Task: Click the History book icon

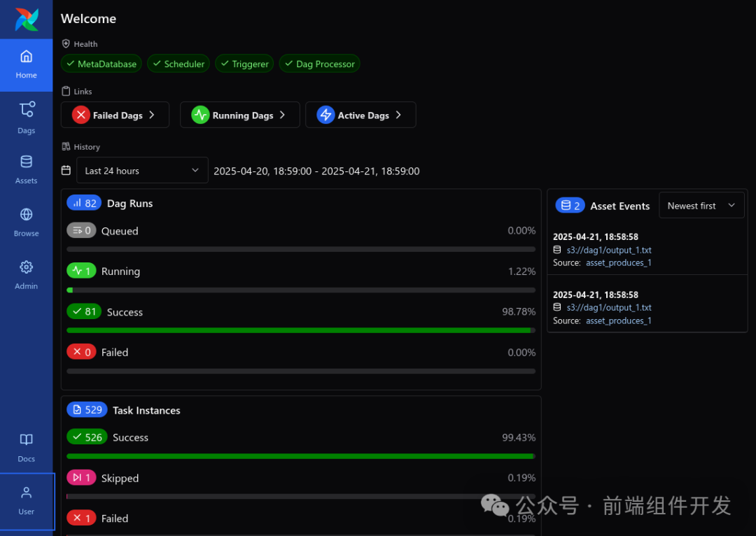Action: coord(66,146)
